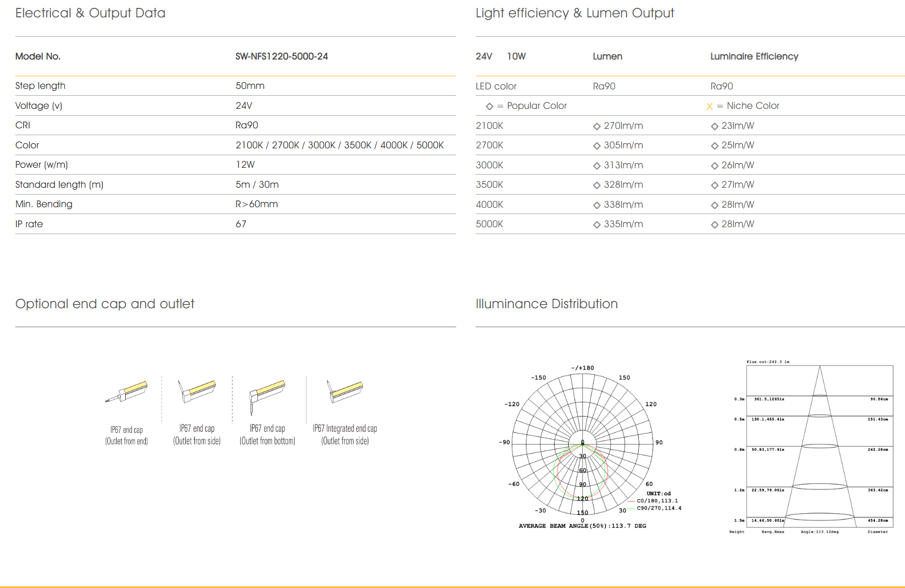Image resolution: width=905 pixels, height=588 pixels.
Task: Click the diamond beside 270lm/m
Action: [x=597, y=126]
